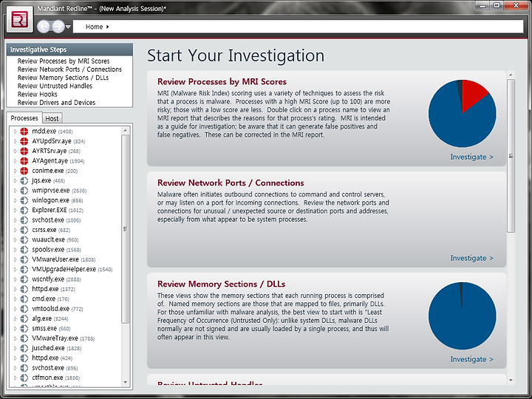Click the MRI Scores pie chart

point(462,113)
